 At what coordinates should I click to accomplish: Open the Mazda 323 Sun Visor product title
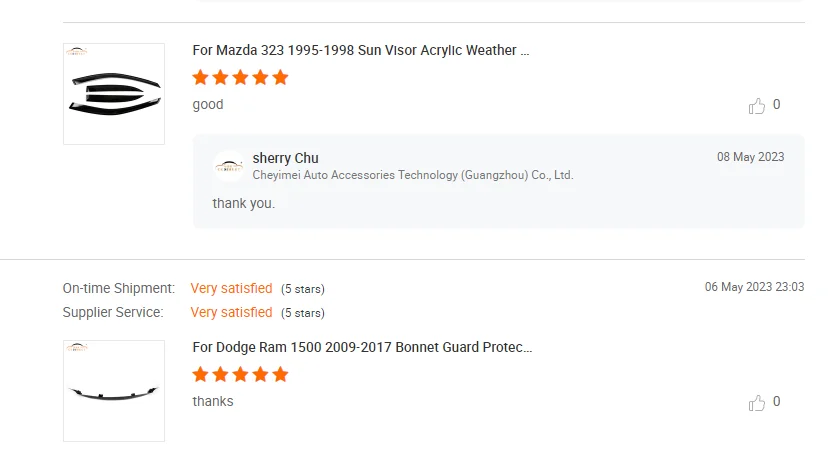click(361, 50)
